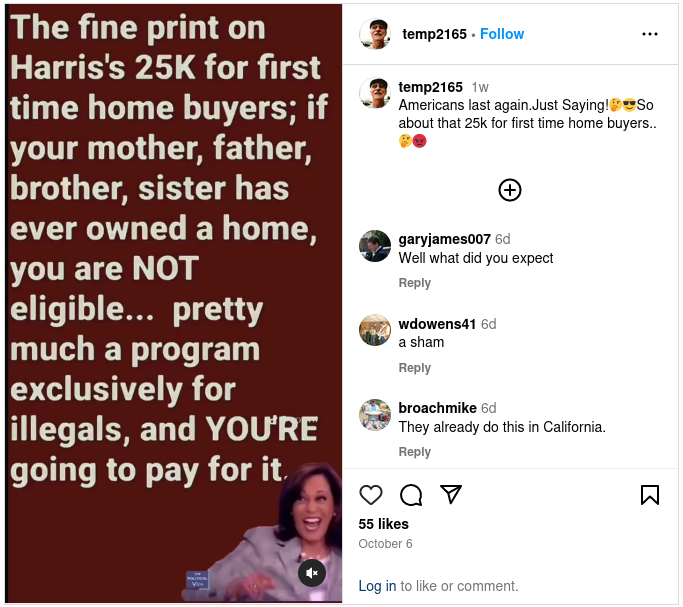Open garyjames007 profile picture
The width and height of the screenshot is (683, 607).
pyautogui.click(x=375, y=246)
